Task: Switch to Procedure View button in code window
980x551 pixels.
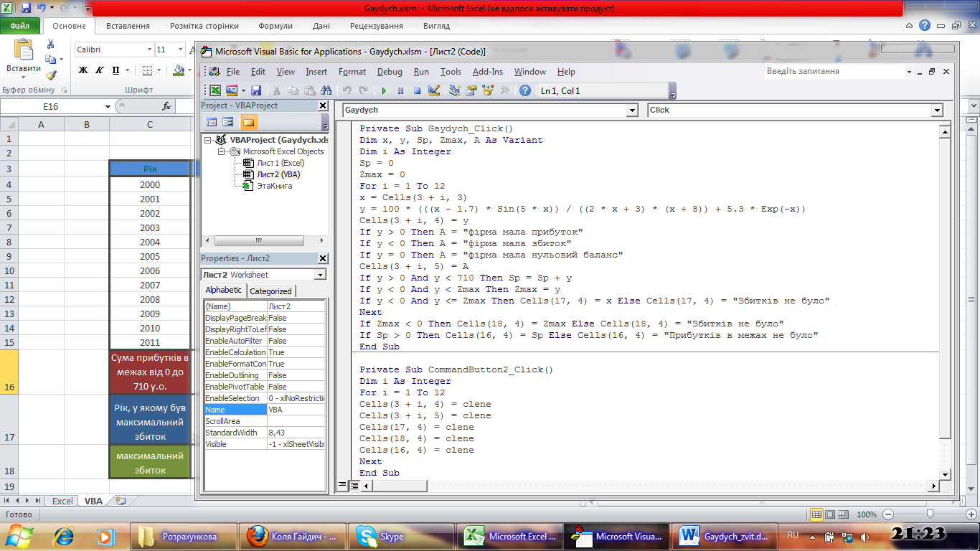Action: tap(343, 486)
